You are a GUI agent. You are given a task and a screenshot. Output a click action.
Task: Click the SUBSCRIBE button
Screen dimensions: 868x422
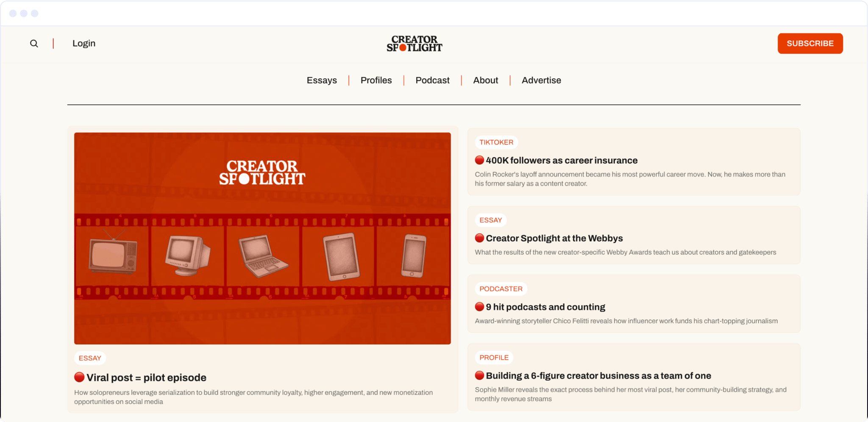click(x=810, y=43)
